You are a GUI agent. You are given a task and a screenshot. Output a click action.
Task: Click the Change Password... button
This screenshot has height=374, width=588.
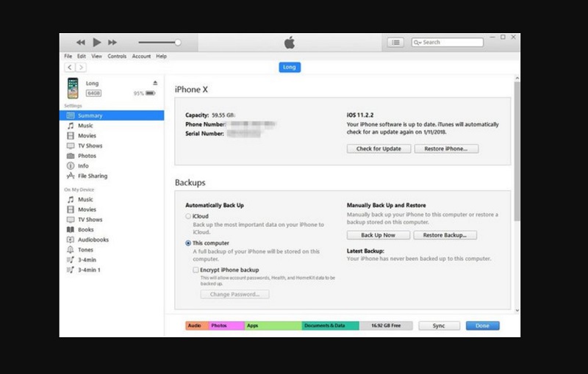[234, 294]
